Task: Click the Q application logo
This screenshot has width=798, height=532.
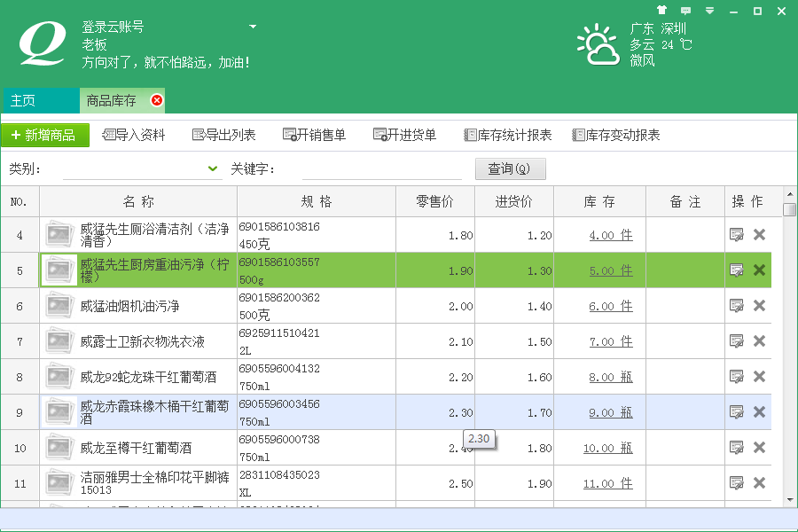Action: 43,43
